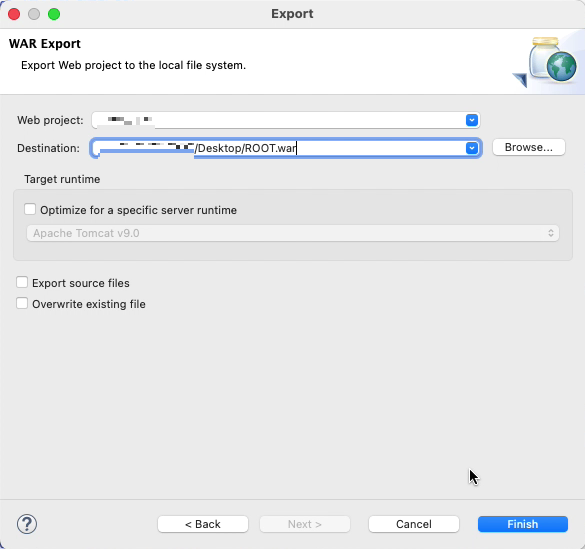585x549 pixels.
Task: Open the Apache Tomcat v9.0 runtime selector
Action: 293,233
